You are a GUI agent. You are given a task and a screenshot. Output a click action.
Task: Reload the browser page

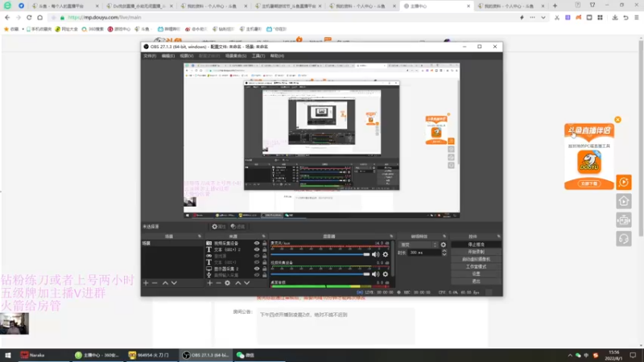tap(29, 18)
